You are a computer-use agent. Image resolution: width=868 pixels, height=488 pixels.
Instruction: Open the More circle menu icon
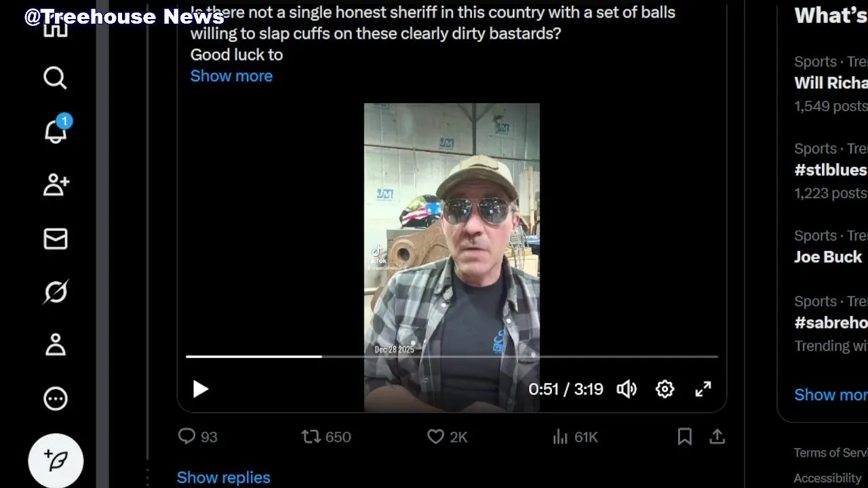point(56,399)
